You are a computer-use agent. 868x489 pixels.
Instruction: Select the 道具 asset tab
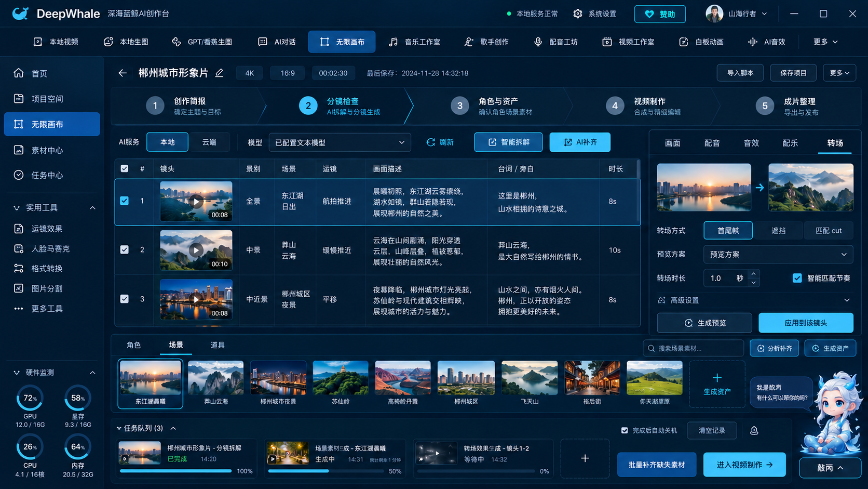click(x=218, y=345)
